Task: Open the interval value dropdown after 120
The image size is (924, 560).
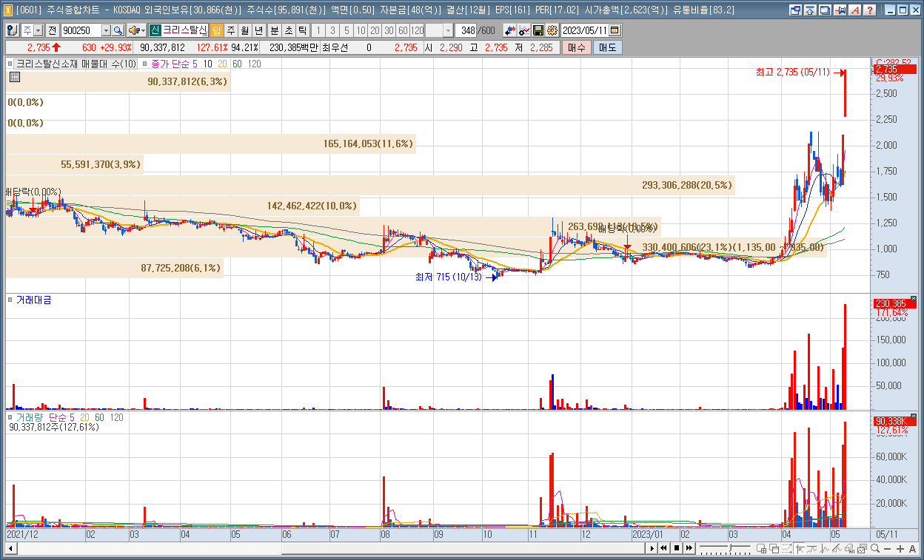Action: 448,30
